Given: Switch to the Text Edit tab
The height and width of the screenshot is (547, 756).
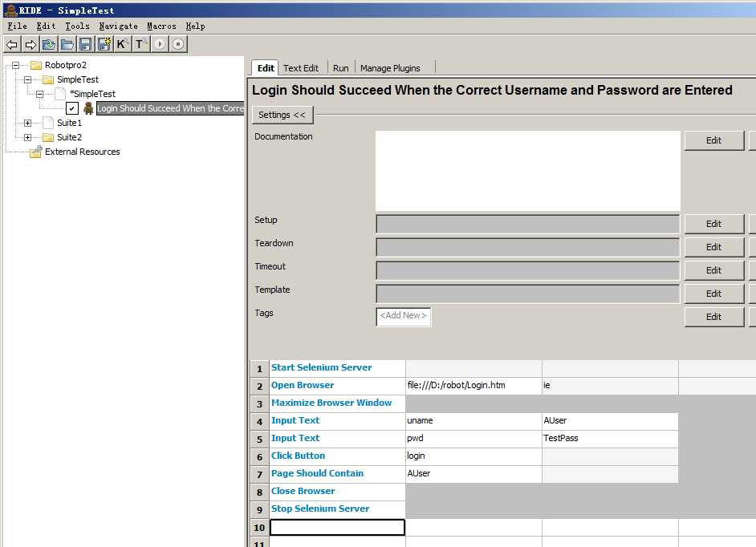Looking at the screenshot, I should pyautogui.click(x=301, y=68).
